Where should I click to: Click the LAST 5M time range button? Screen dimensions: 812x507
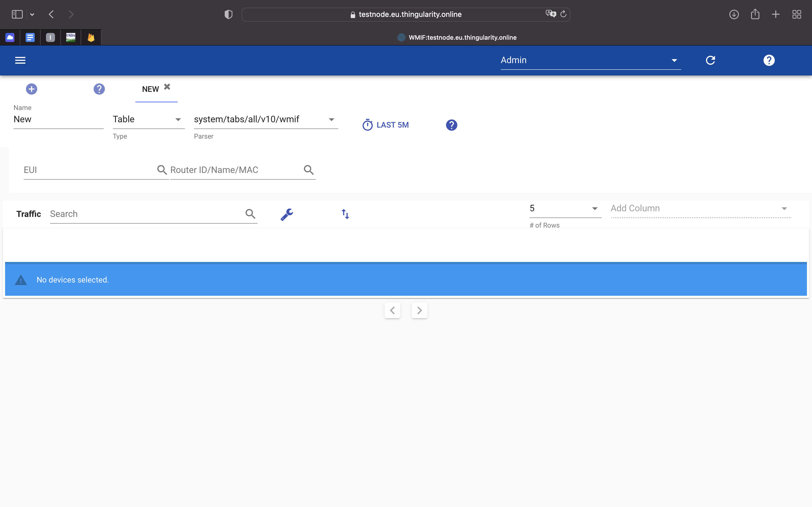(386, 125)
